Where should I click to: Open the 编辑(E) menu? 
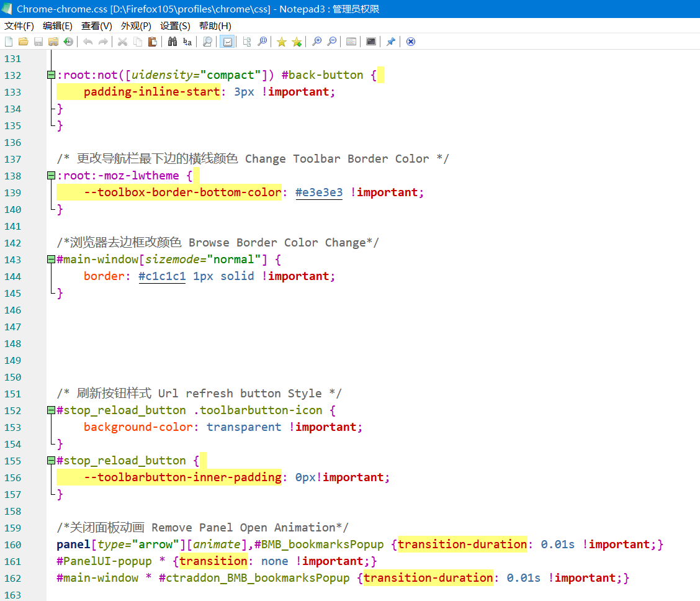coord(58,26)
